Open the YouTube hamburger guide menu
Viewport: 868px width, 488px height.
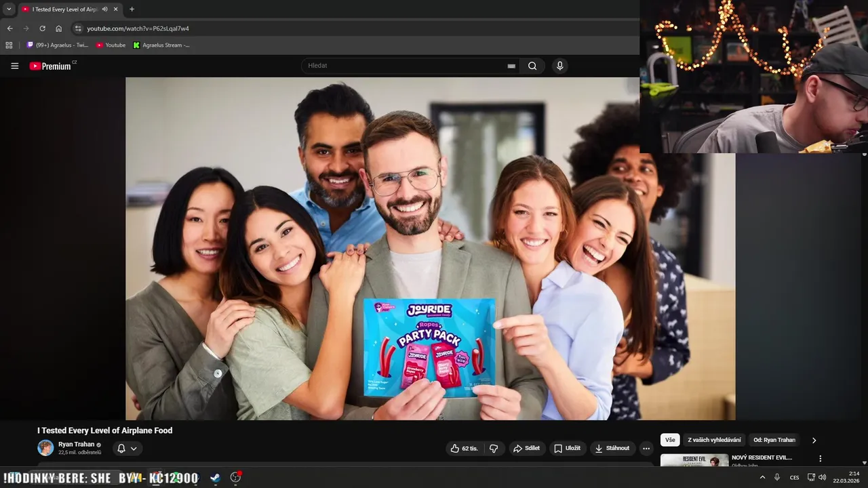pos(14,66)
